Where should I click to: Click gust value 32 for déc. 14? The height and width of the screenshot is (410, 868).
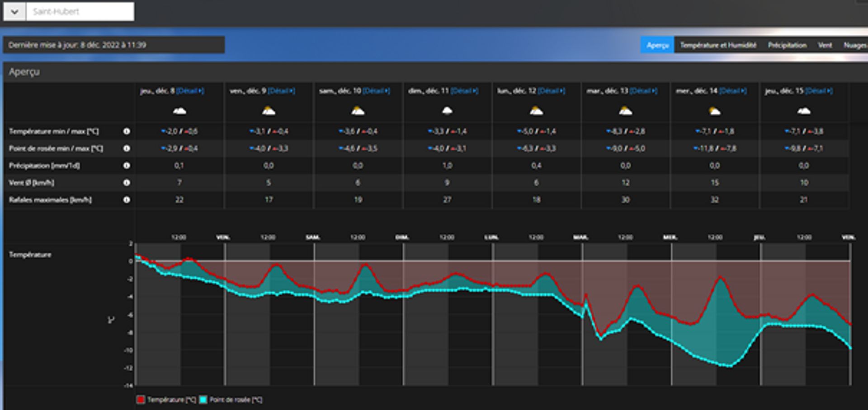coord(715,200)
